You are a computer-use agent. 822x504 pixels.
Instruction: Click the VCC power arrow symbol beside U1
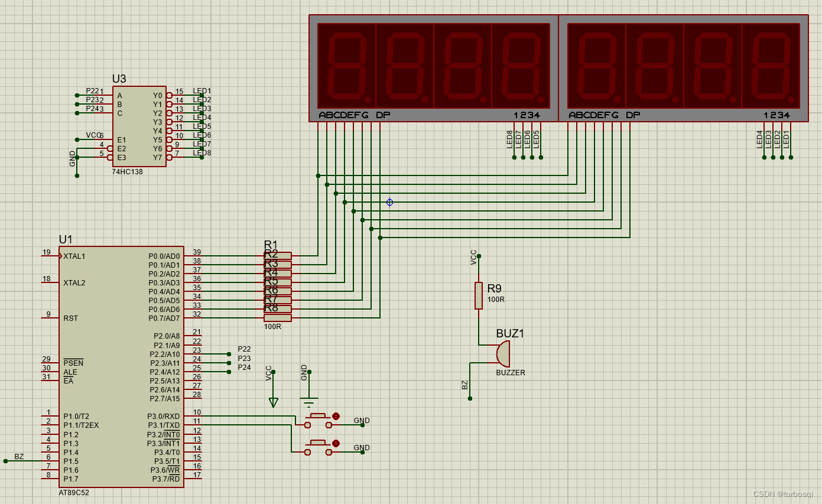(x=273, y=402)
